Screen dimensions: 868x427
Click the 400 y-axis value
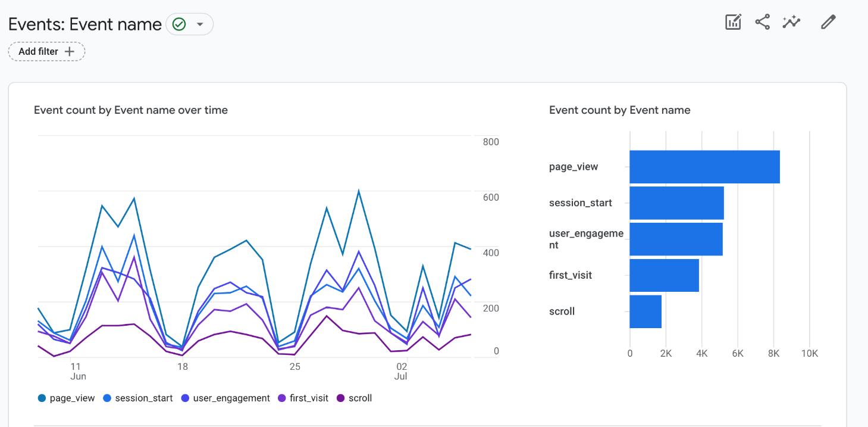491,253
